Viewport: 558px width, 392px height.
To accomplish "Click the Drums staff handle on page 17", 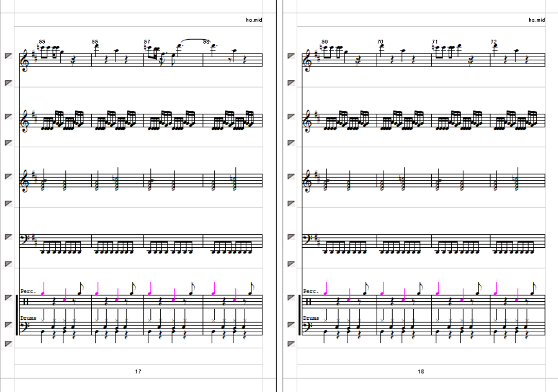I will point(9,325).
